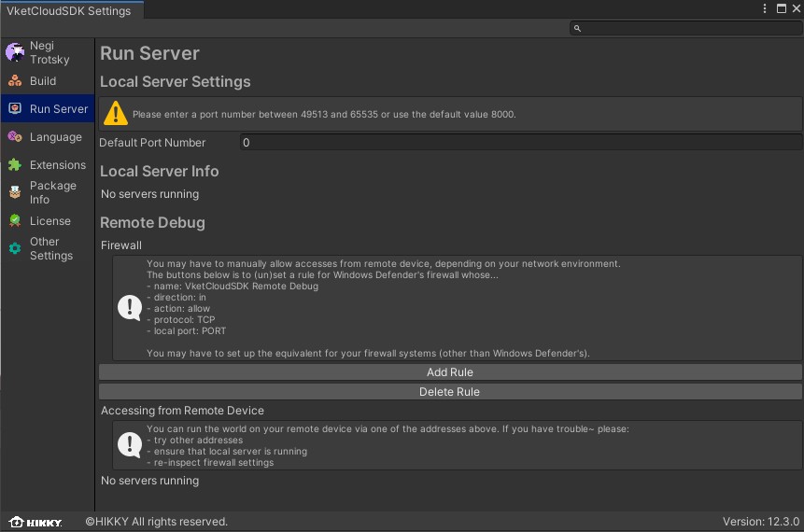Go to the Package Info section
The height and width of the screenshot is (532, 804).
click(48, 192)
